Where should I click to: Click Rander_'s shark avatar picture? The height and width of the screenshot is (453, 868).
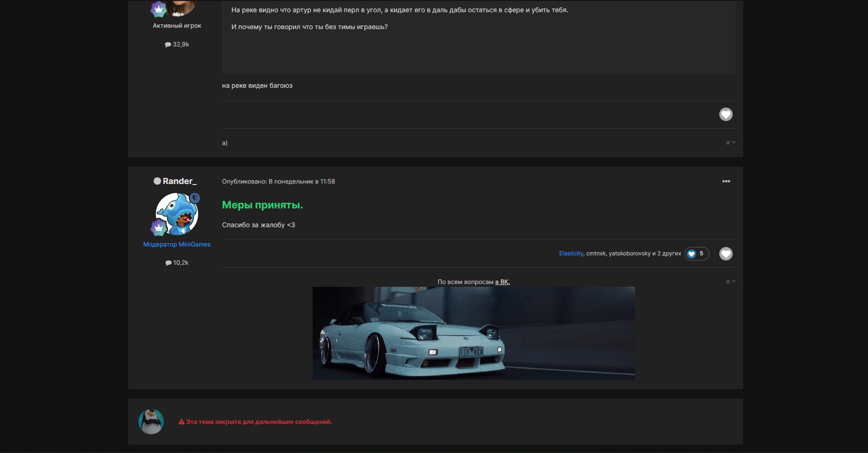[177, 214]
